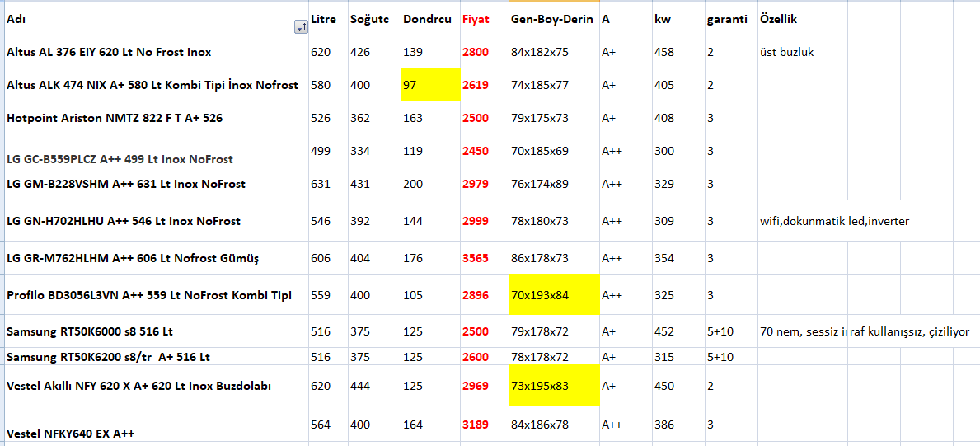The width and height of the screenshot is (980, 446).
Task: Select Soğutc value 444
Action: [374, 386]
